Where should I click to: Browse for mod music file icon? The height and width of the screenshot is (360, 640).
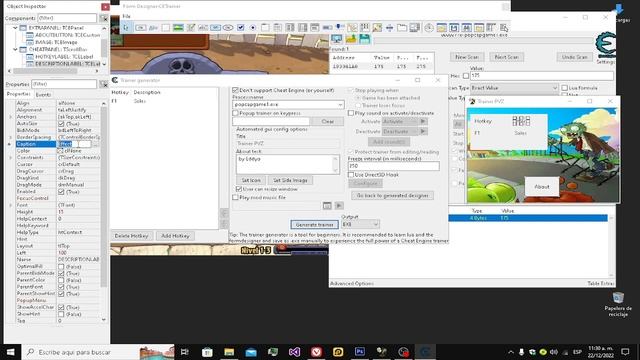point(327,205)
